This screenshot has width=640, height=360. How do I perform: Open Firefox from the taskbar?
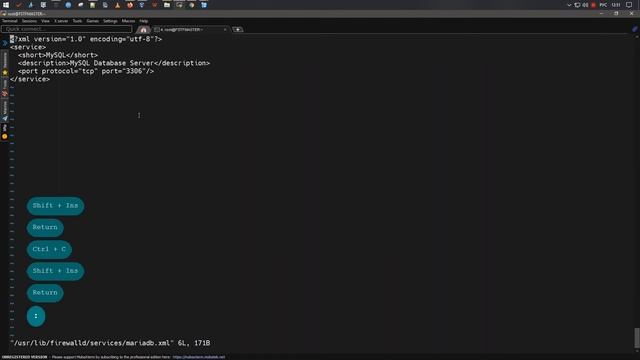(x=130, y=5)
